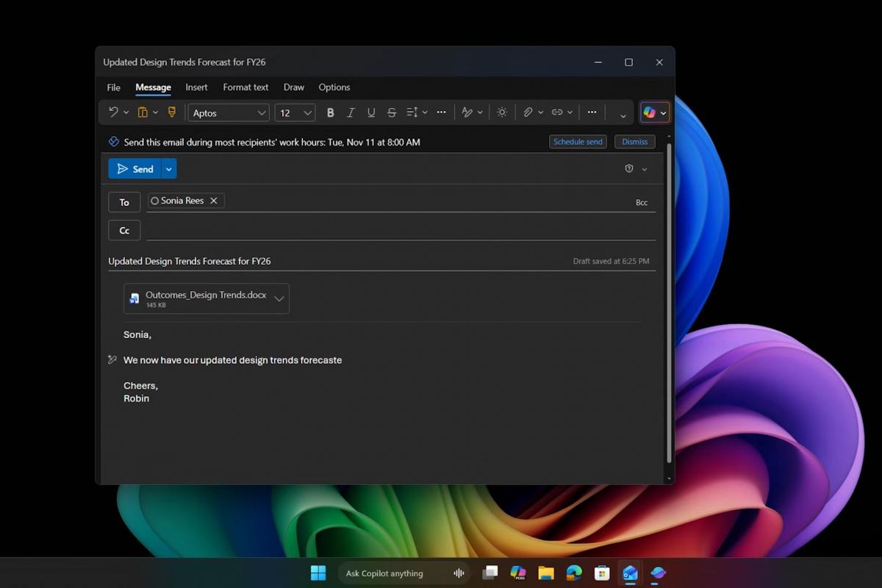
Task: Toggle bold formatting
Action: [330, 112]
